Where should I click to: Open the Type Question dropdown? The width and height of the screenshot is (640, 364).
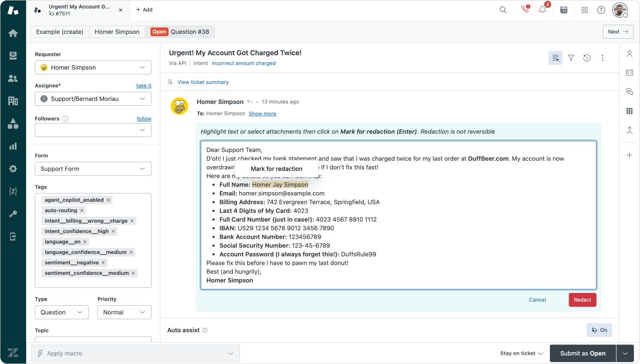62,312
